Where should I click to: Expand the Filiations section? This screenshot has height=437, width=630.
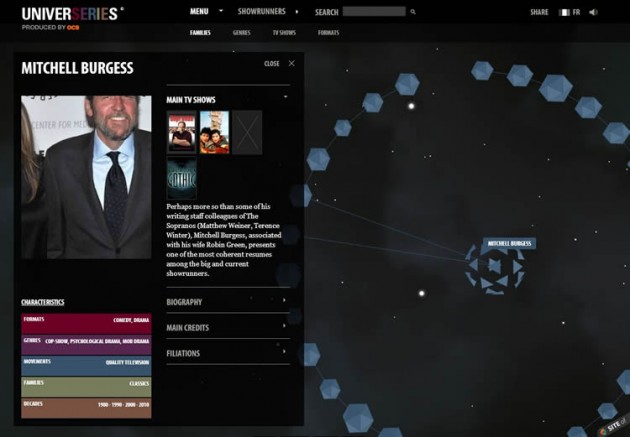coord(228,353)
